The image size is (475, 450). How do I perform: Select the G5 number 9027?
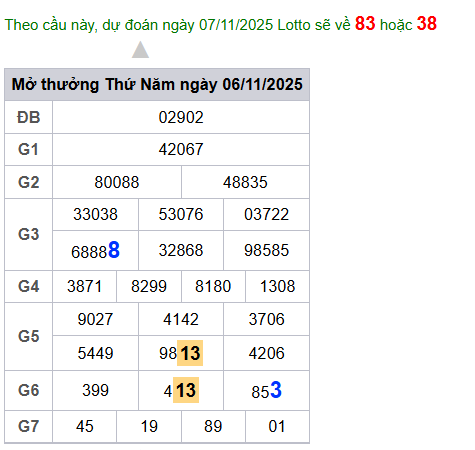(x=95, y=319)
